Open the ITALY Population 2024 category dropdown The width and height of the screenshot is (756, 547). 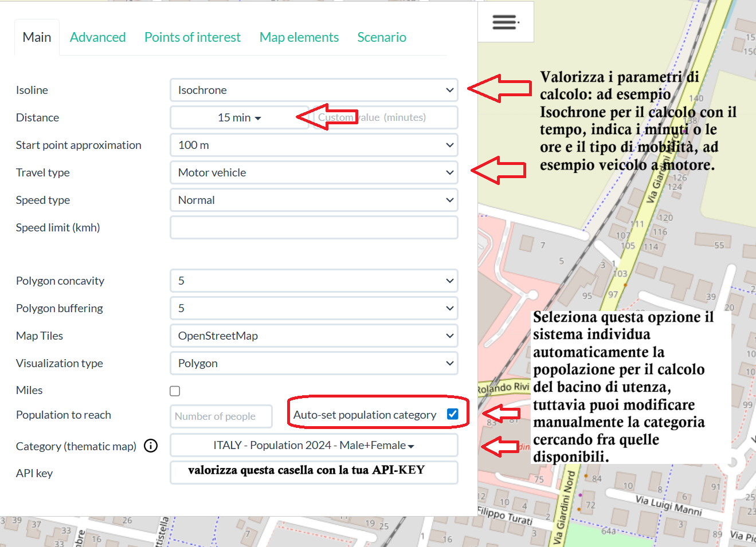coord(314,445)
